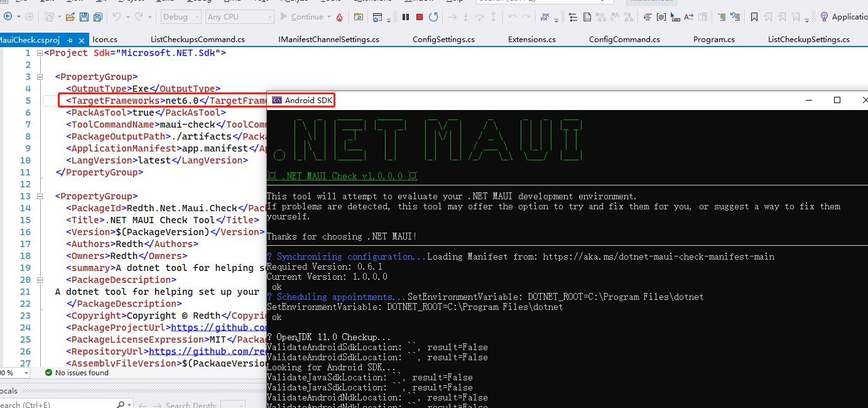Click the Redo arrow in the toolbar

139,17
